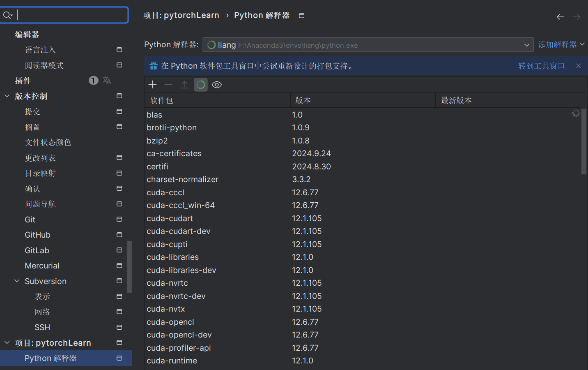Screen dimensions: 588x370
Task: Click the 项目: pytorchLearn breadcrumb
Action: pyautogui.click(x=181, y=16)
